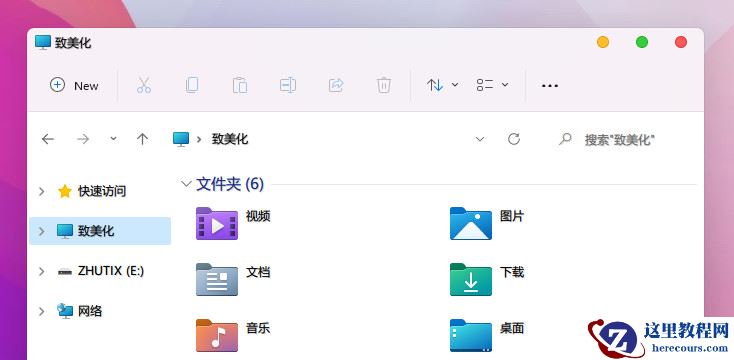Go back with the left arrow
734x360 pixels.
[x=48, y=139]
